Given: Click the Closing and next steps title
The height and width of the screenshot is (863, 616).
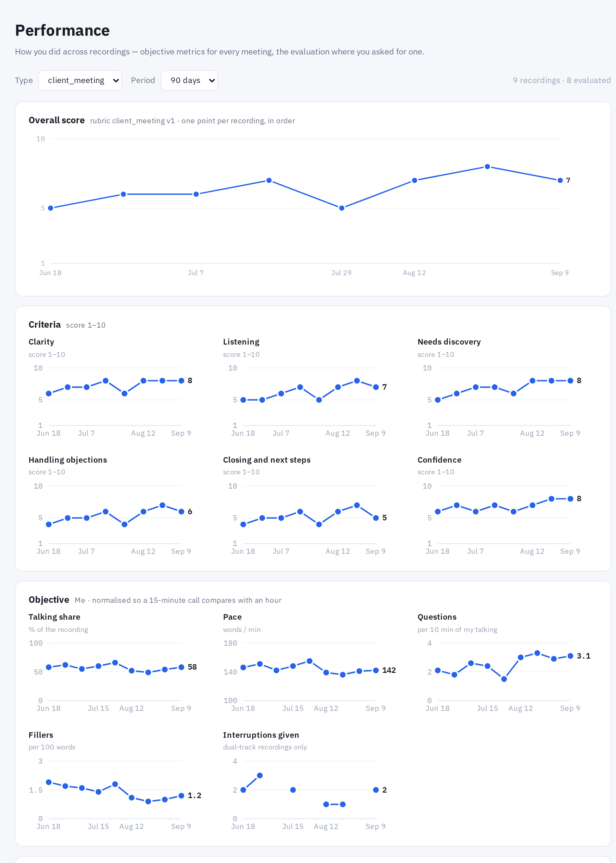Looking at the screenshot, I should click(x=267, y=460).
